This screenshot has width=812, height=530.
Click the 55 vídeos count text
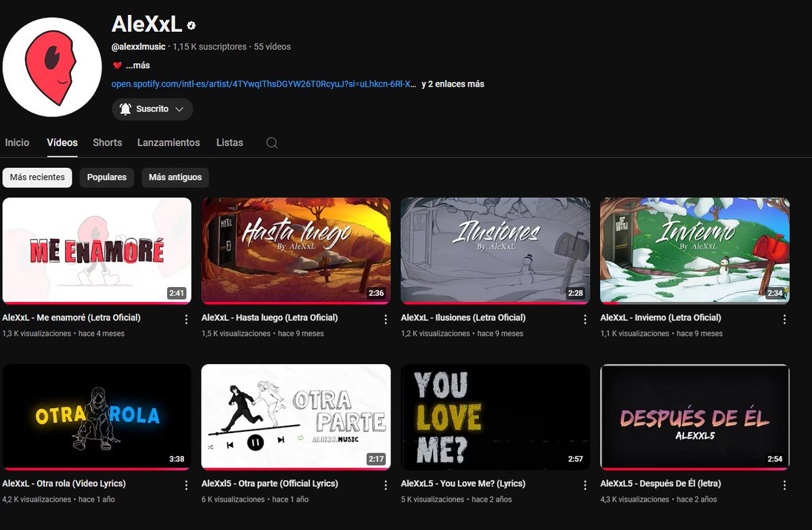click(272, 47)
